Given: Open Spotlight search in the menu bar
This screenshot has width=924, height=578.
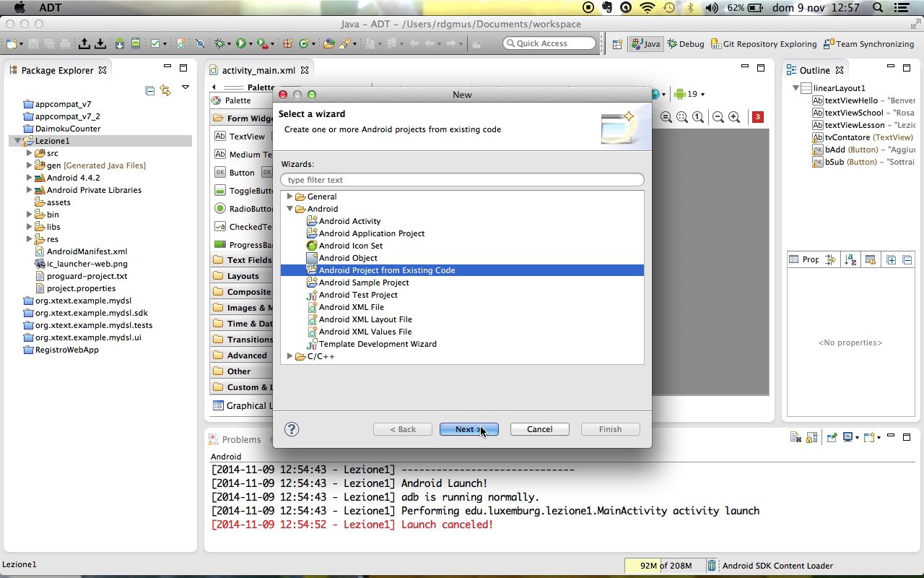Looking at the screenshot, I should [878, 8].
